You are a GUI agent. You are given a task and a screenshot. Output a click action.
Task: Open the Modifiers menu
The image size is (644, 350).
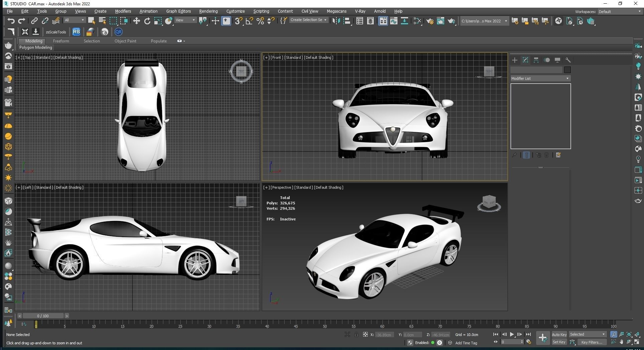(x=123, y=11)
